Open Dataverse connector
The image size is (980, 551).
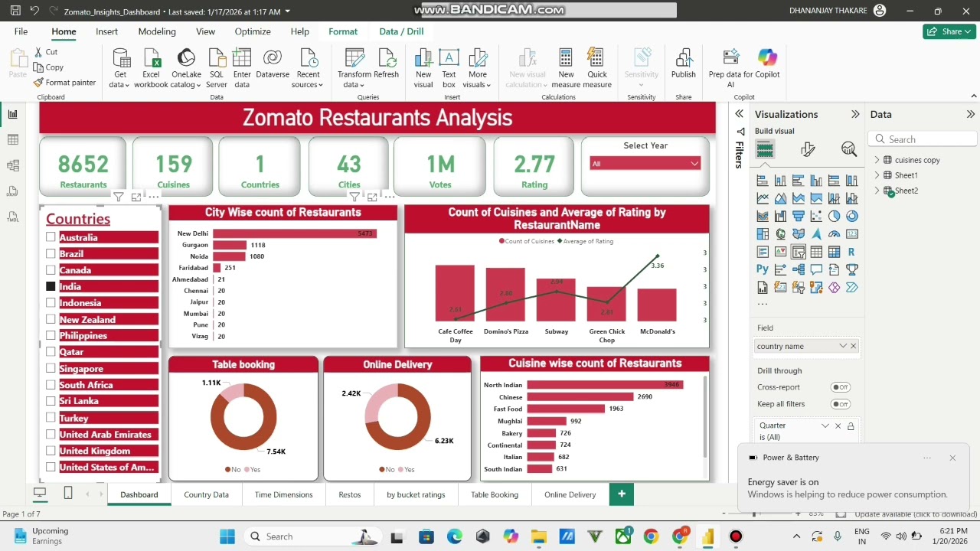point(273,63)
